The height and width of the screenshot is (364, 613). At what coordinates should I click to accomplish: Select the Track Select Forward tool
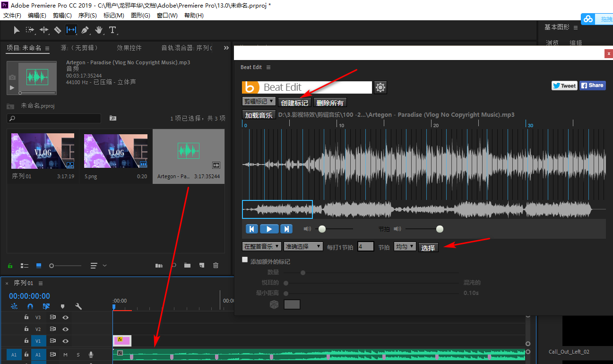pos(30,30)
